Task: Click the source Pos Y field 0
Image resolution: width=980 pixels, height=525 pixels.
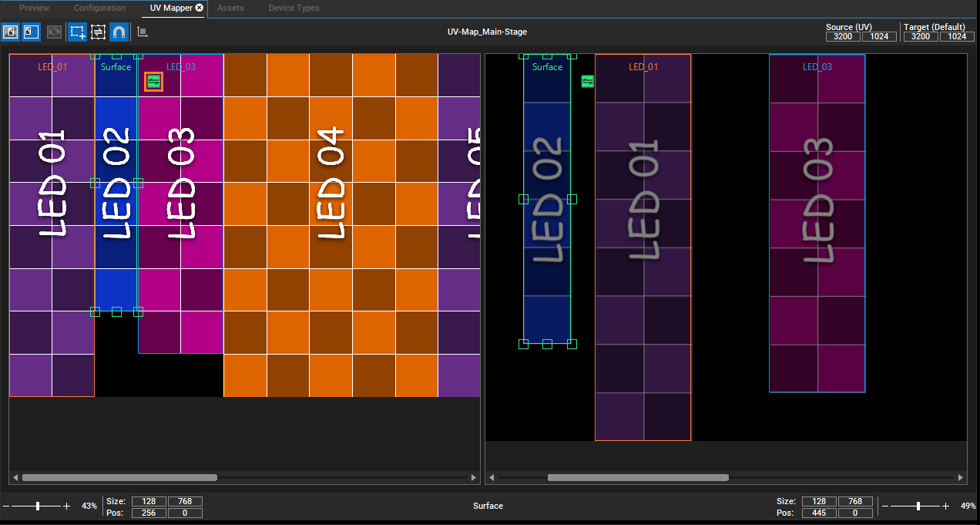Action: [x=185, y=513]
